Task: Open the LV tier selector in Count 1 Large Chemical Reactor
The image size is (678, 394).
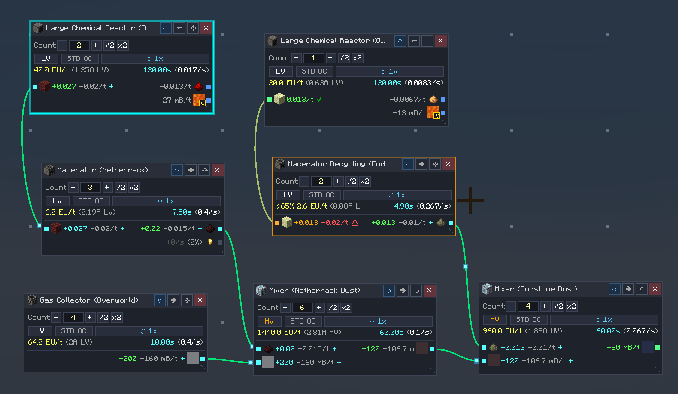Action: click(281, 71)
